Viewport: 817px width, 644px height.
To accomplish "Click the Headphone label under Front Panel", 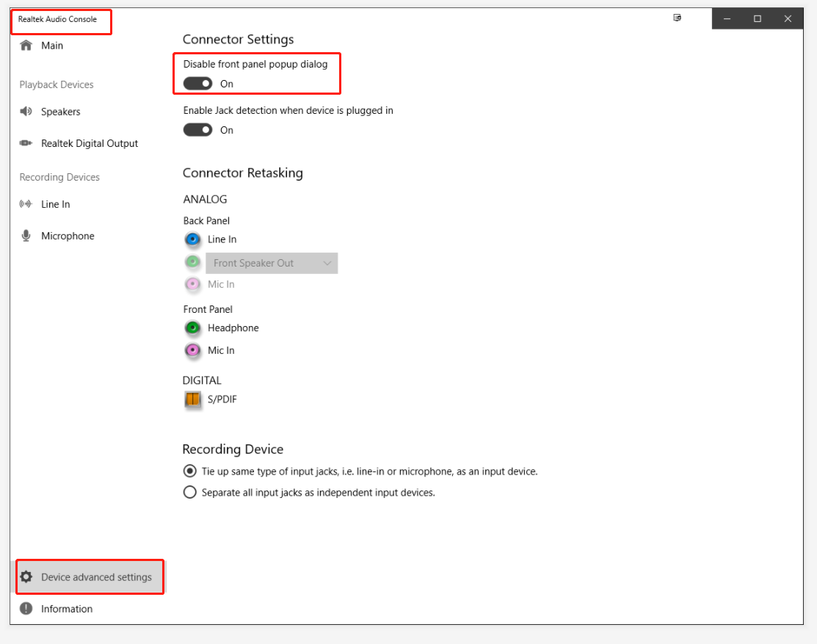I will pyautogui.click(x=233, y=328).
